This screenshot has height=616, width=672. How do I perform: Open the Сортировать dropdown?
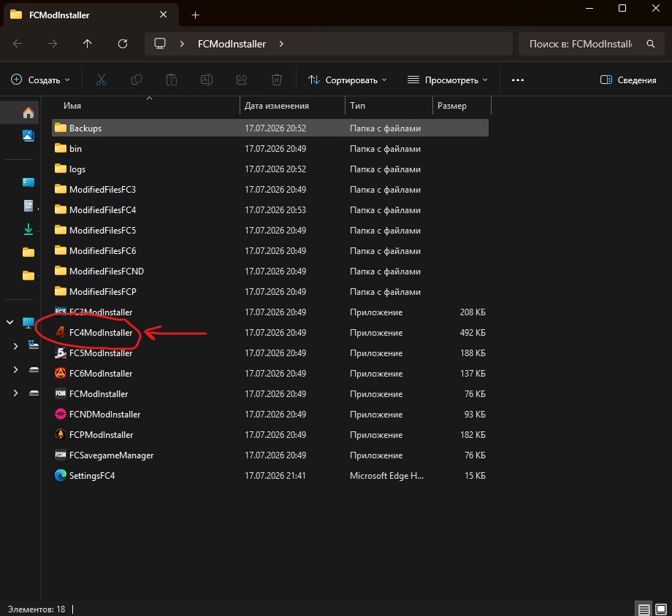point(348,80)
